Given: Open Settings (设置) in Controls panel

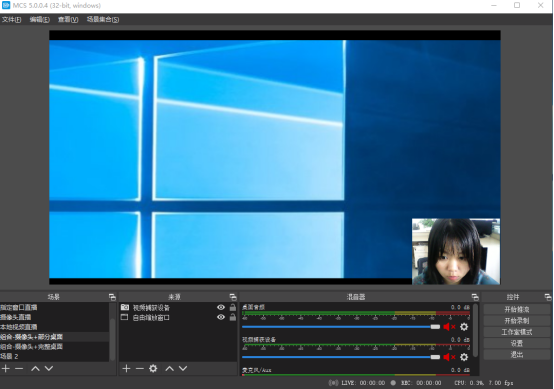Looking at the screenshot, I should tap(517, 343).
